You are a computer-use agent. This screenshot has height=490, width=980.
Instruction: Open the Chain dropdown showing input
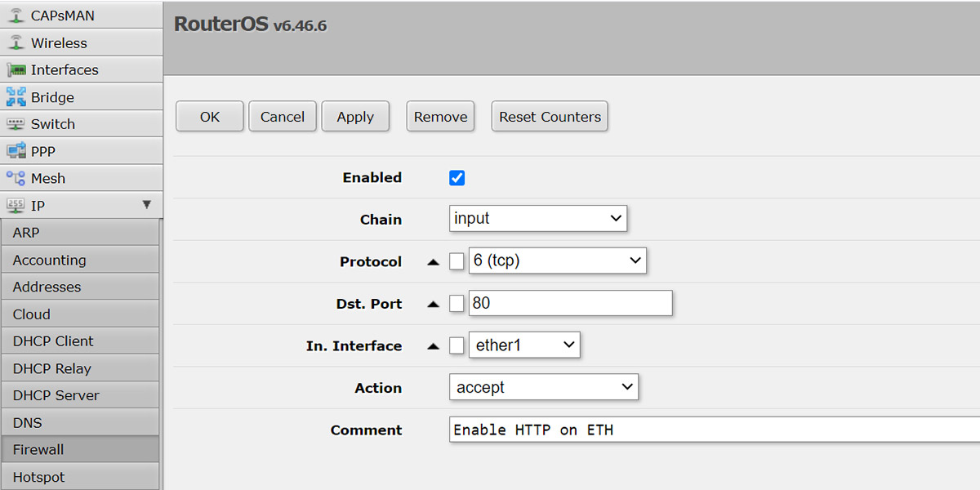coord(537,218)
